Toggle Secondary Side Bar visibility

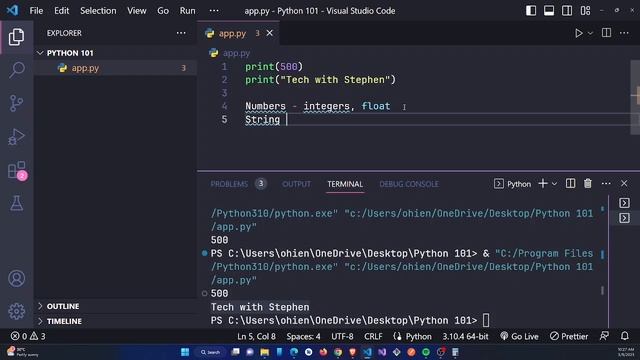coord(567,11)
